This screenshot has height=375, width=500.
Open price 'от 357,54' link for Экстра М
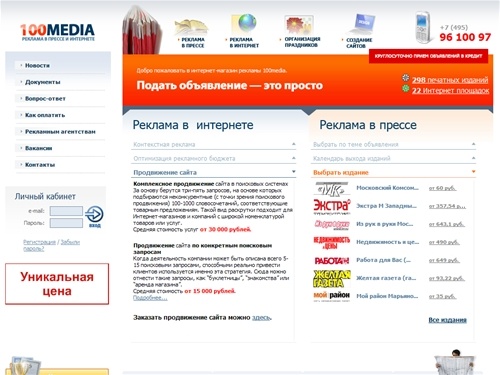tap(447, 206)
